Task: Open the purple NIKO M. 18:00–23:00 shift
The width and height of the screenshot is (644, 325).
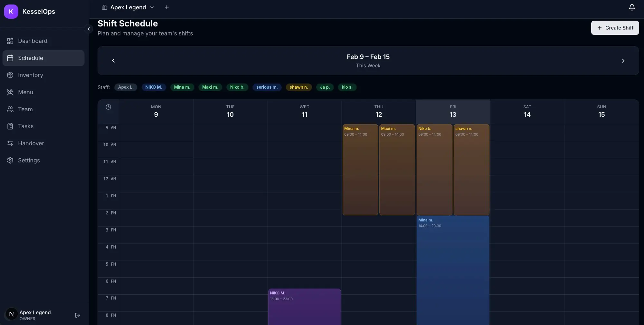Action: (304, 306)
